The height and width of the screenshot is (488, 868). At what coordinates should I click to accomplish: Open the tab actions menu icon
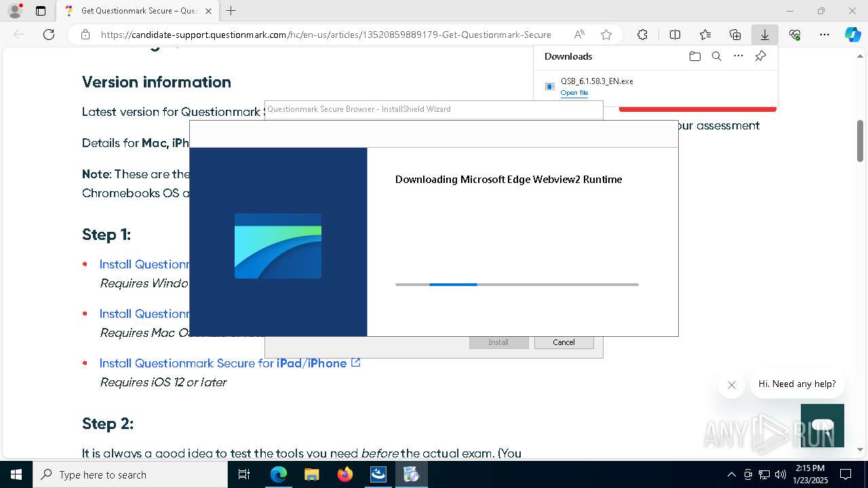click(x=41, y=11)
